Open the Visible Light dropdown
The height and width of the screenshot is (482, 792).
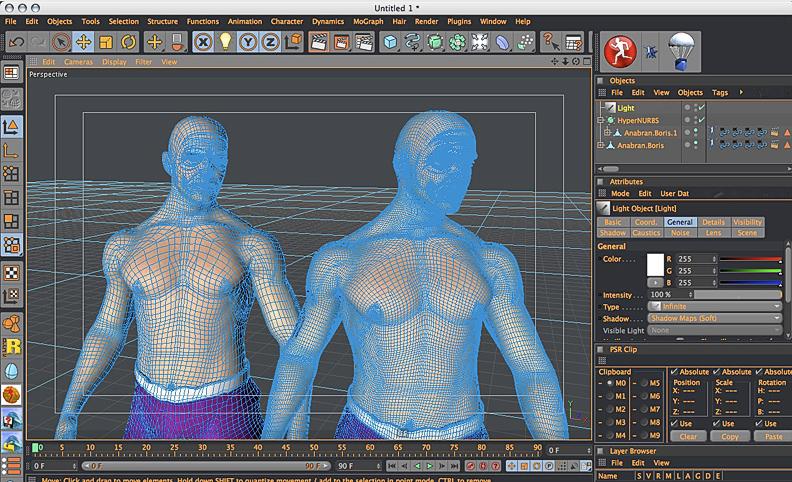tap(715, 330)
